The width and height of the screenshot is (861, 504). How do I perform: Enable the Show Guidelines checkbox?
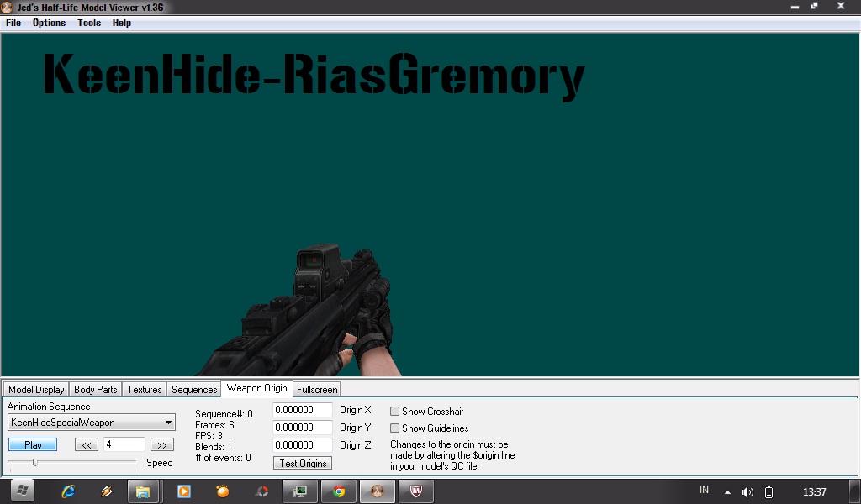click(x=395, y=428)
